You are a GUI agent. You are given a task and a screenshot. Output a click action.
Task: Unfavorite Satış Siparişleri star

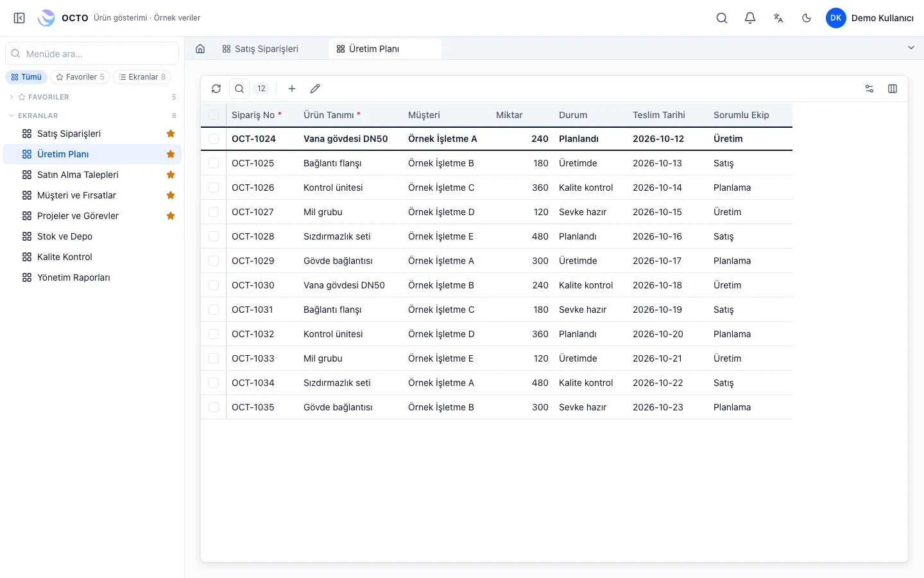[x=171, y=134]
